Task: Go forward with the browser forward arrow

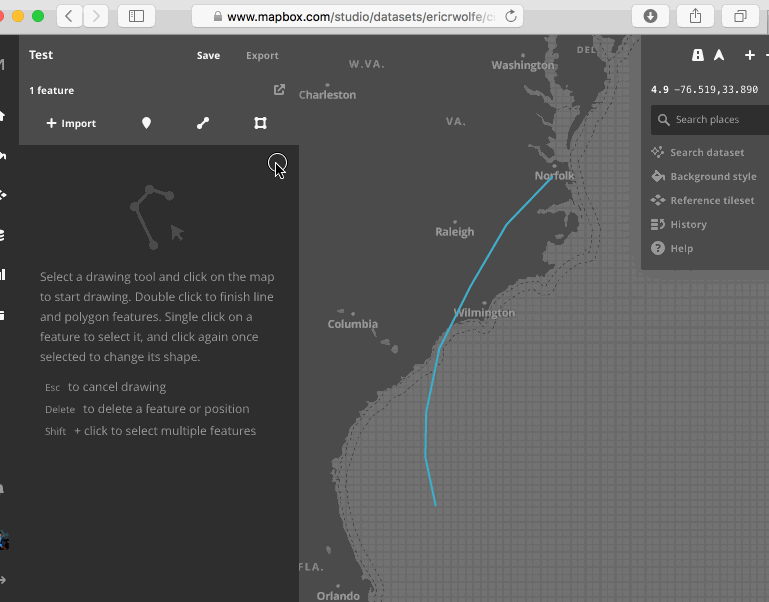Action: [x=96, y=16]
